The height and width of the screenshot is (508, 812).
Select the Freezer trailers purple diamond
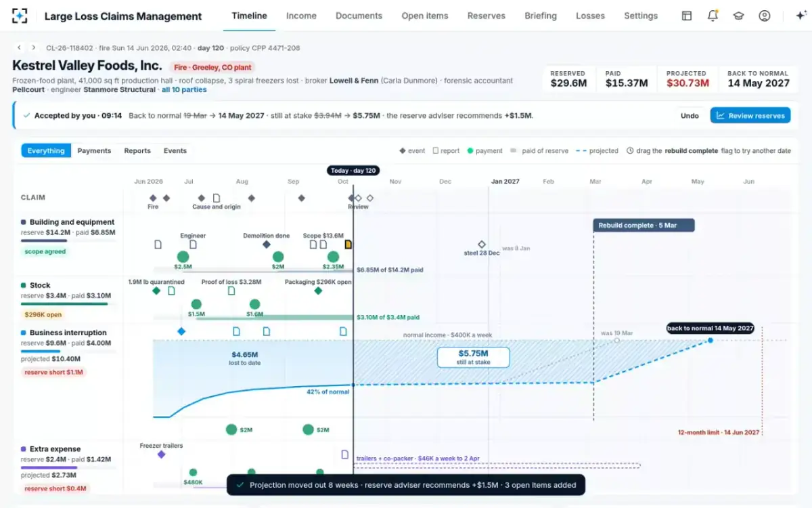coord(161,454)
